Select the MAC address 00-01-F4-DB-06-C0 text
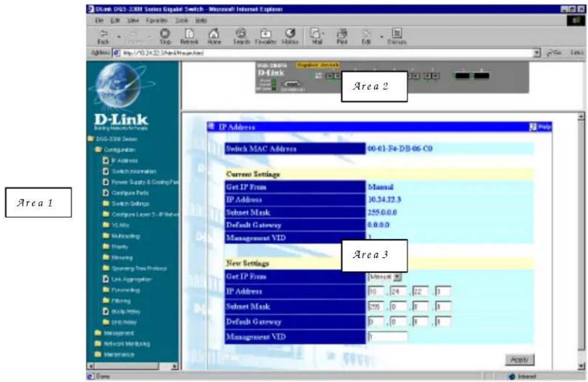 400,149
